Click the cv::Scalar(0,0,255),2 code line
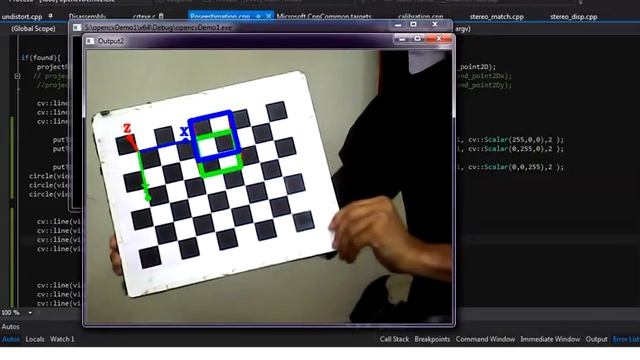The image size is (640, 360). click(511, 167)
